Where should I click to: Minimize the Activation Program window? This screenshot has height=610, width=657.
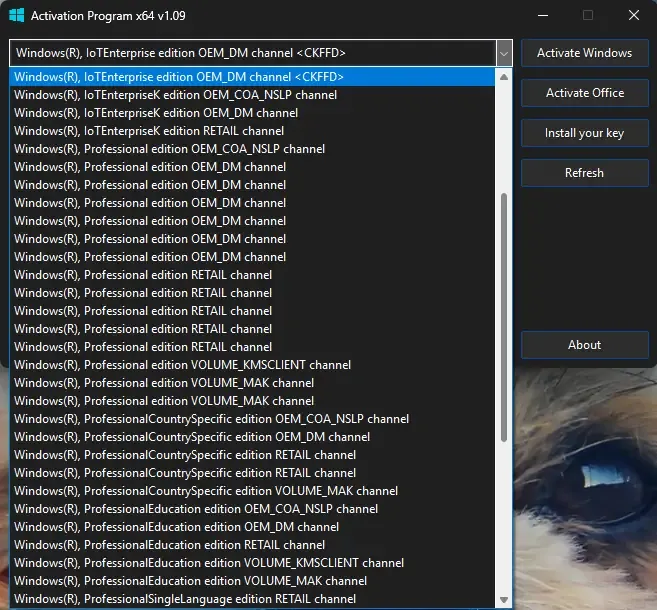pos(543,16)
